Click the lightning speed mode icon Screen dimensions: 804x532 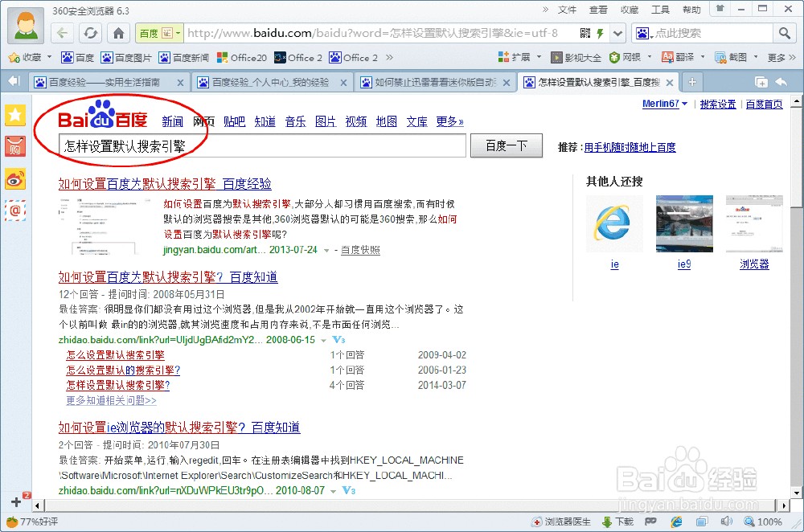click(600, 33)
